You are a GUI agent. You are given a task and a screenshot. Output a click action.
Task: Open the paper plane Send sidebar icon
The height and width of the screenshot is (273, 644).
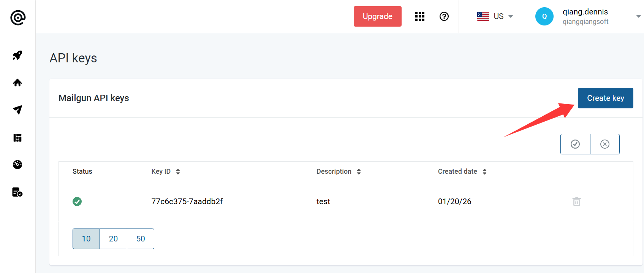(x=17, y=110)
